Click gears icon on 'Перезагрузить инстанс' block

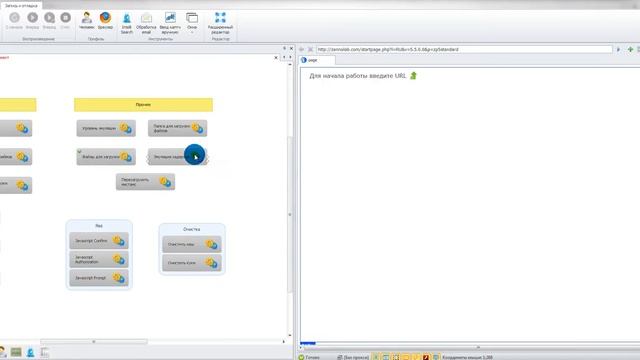pos(165,182)
